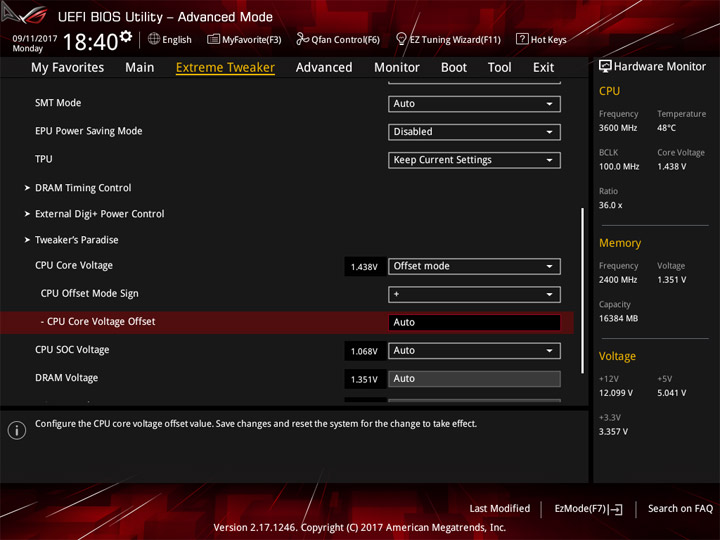Open the TPU Keep Current Settings dropdown
Viewport: 720px width, 540px height.
coord(474,160)
